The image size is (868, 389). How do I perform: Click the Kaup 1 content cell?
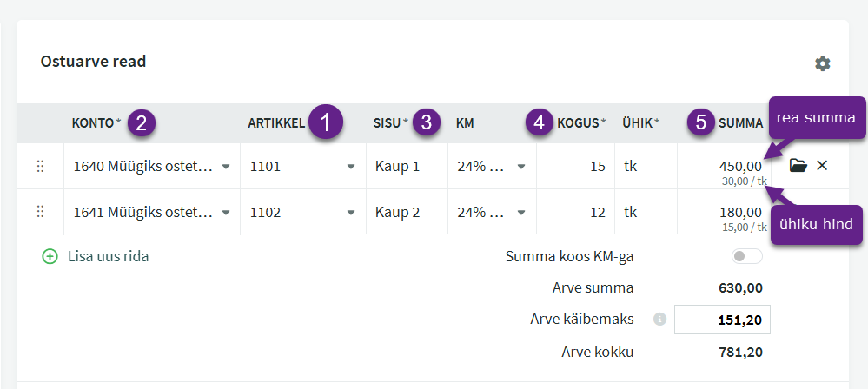click(407, 166)
